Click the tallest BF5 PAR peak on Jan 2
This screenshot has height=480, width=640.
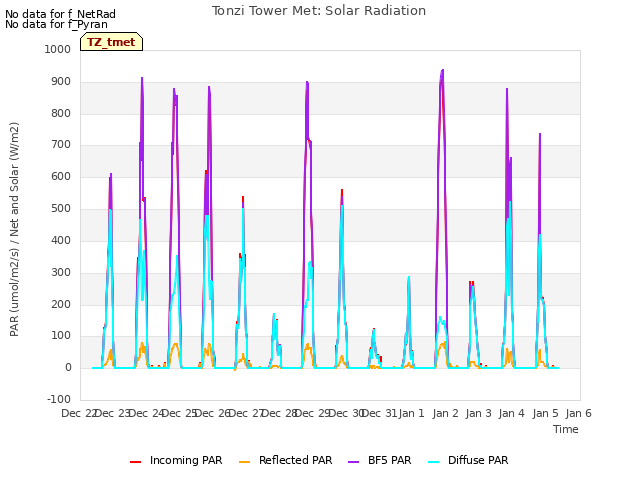(442, 71)
